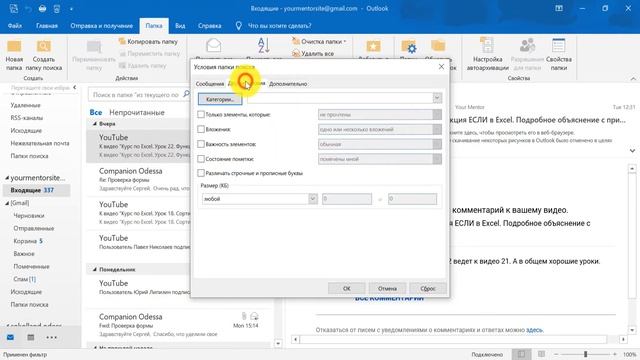The height and width of the screenshot is (360, 640).
Task: Collapse the ribbon with the chevron
Action: tap(633, 78)
